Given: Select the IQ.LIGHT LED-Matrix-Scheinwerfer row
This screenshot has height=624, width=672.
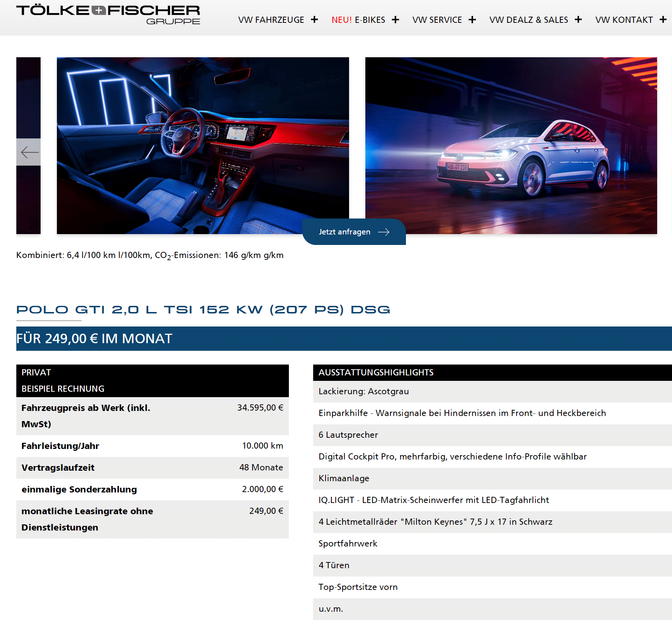Looking at the screenshot, I should [x=493, y=500].
